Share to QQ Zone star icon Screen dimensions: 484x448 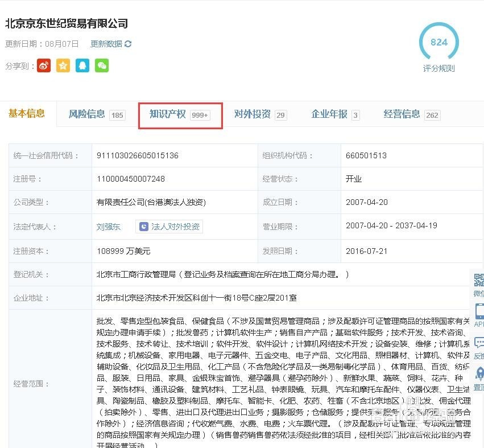63,65
